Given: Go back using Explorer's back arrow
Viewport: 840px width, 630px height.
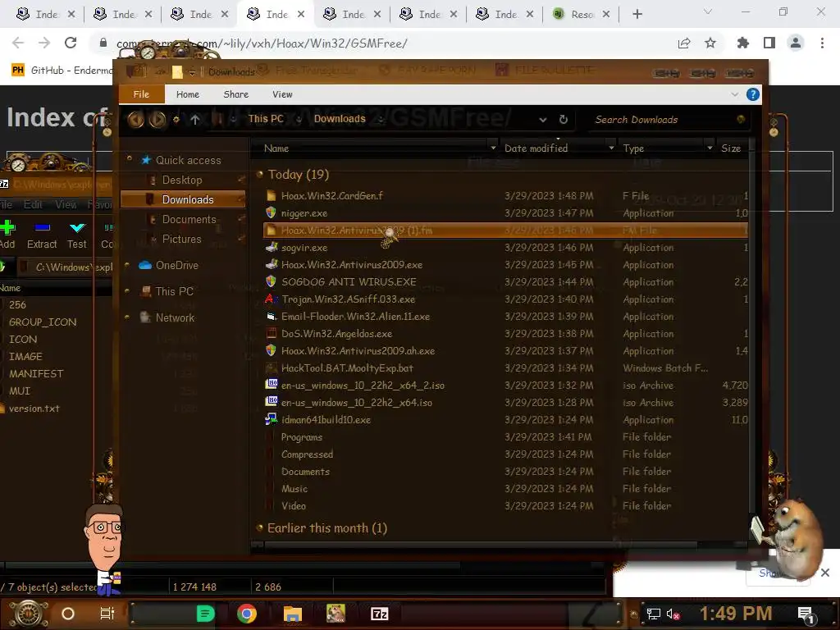Looking at the screenshot, I should pyautogui.click(x=135, y=120).
